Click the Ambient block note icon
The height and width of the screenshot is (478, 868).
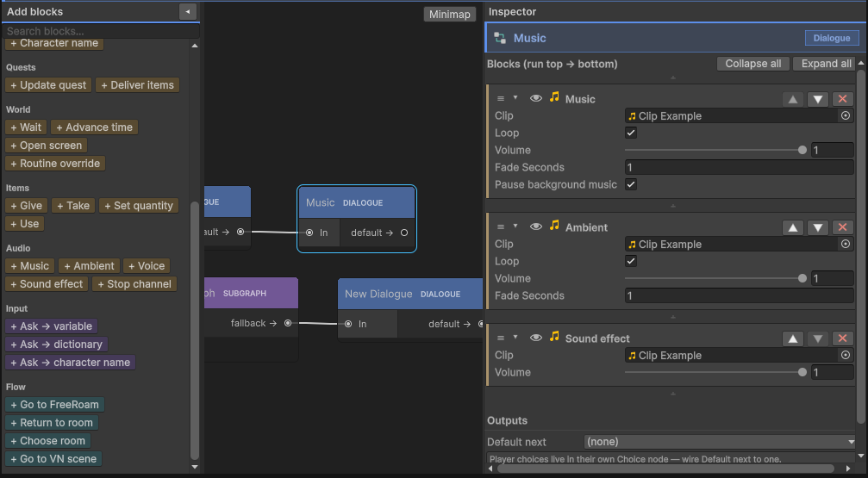point(554,226)
